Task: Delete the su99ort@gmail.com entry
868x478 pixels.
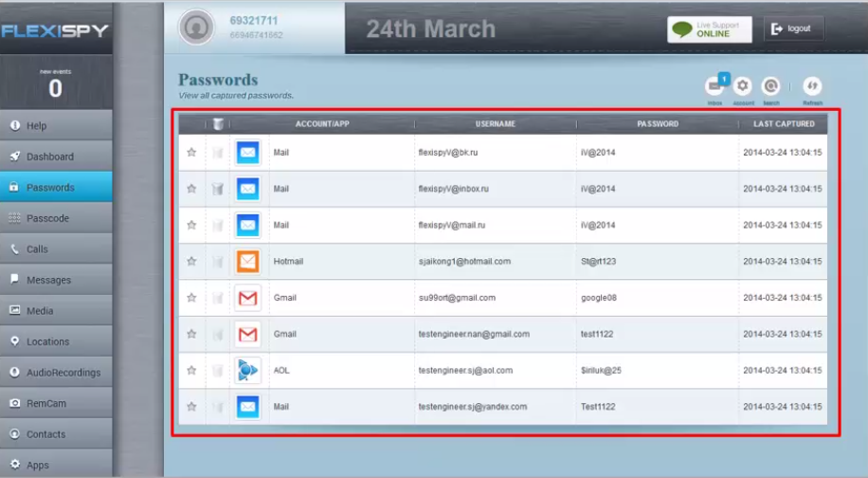Action: (x=218, y=298)
